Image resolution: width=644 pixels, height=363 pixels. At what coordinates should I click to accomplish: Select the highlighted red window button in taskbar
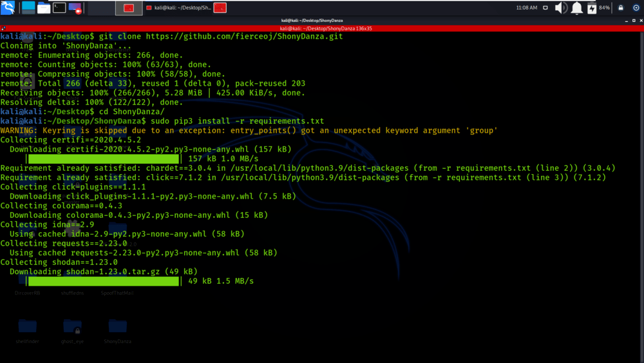(x=129, y=8)
